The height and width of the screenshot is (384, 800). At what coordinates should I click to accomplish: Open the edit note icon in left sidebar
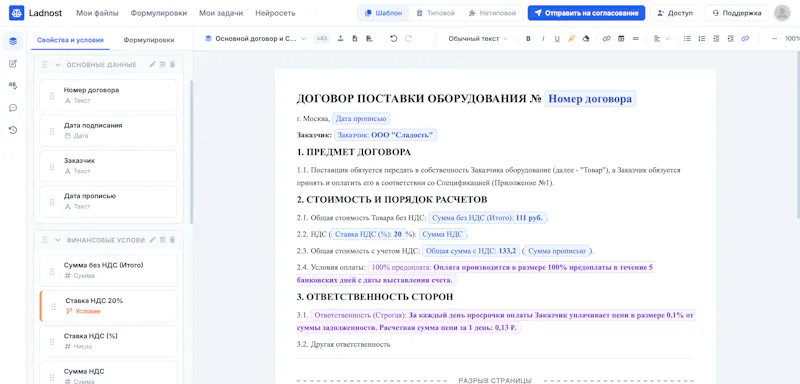(x=13, y=63)
